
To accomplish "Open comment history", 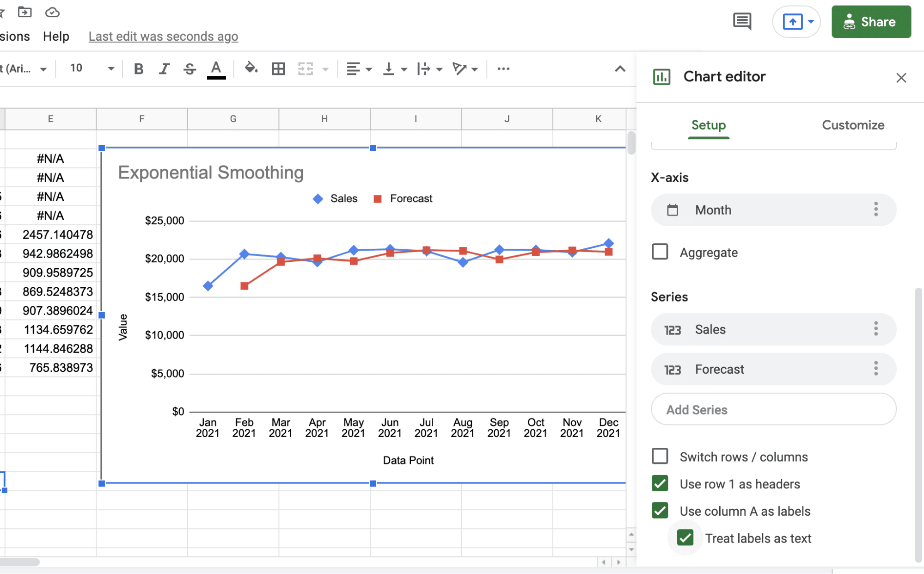I will [742, 22].
